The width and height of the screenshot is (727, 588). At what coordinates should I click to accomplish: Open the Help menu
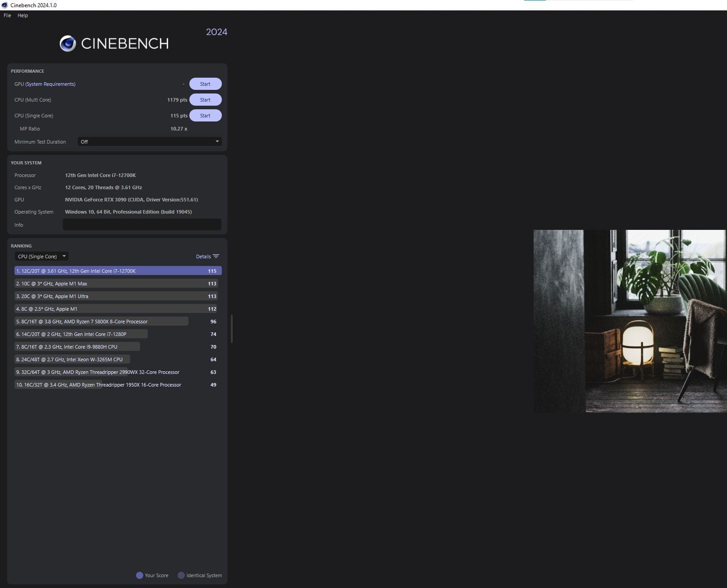pos(23,15)
